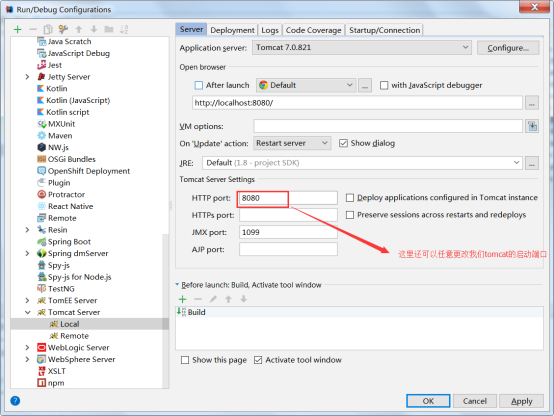Click Move Up arrow in configurations toolbar
This screenshot has width=554, height=416.
click(x=79, y=29)
